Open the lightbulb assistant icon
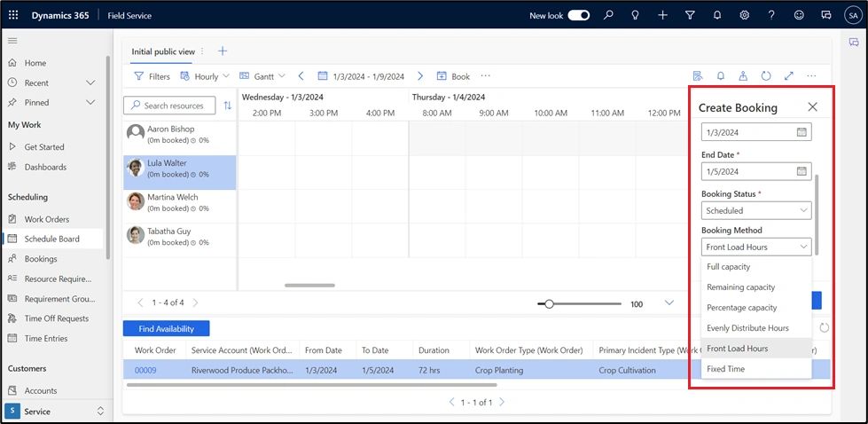 pos(636,15)
